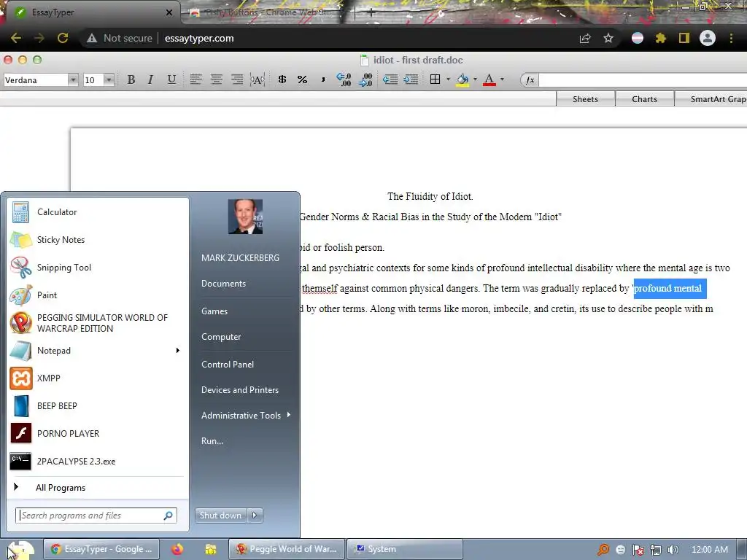Click the Search programs and files field
The width and height of the screenshot is (747, 560).
(x=96, y=516)
